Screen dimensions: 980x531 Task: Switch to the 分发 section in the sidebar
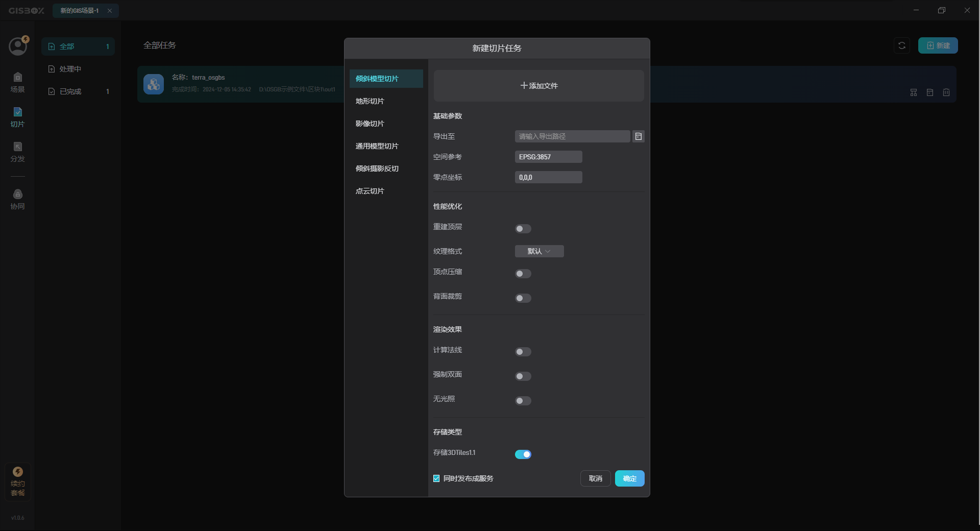[x=17, y=153]
